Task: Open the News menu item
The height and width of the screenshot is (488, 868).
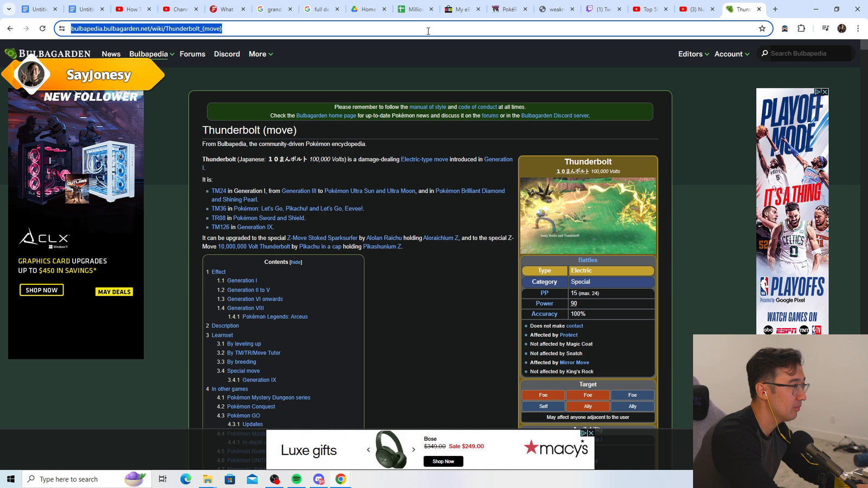Action: click(x=111, y=54)
